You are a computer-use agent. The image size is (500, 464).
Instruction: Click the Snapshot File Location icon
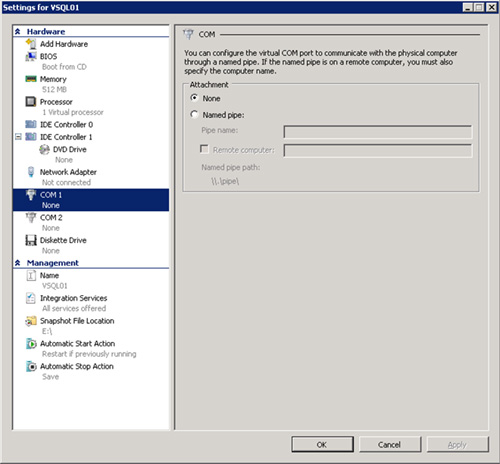click(x=31, y=321)
